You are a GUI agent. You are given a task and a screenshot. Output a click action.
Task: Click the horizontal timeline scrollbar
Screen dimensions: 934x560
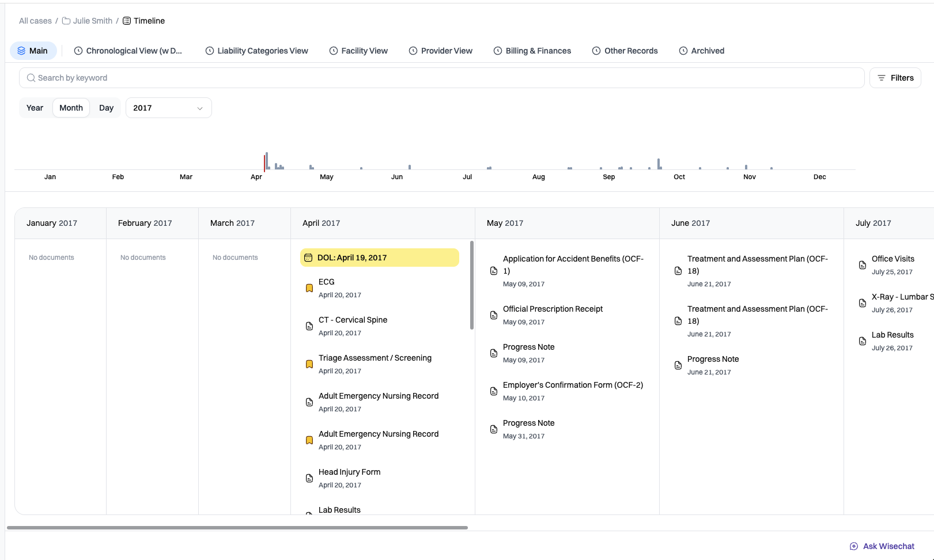(x=237, y=528)
